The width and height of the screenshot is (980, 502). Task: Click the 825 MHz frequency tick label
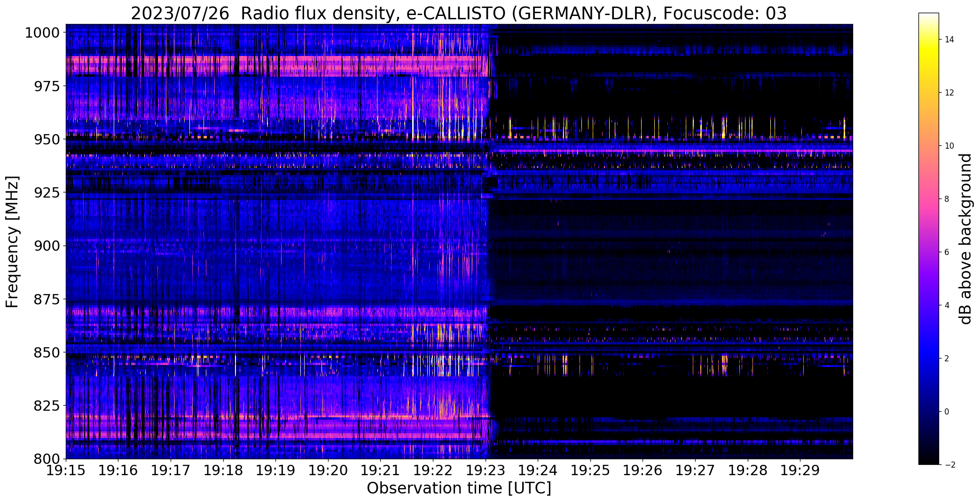point(47,406)
